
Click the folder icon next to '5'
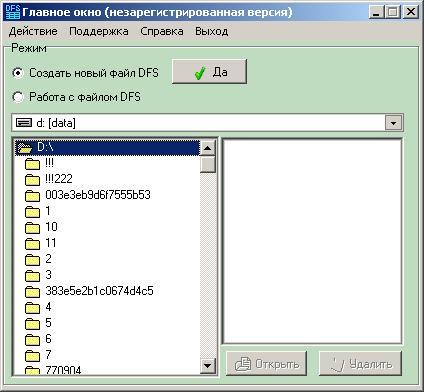32,323
